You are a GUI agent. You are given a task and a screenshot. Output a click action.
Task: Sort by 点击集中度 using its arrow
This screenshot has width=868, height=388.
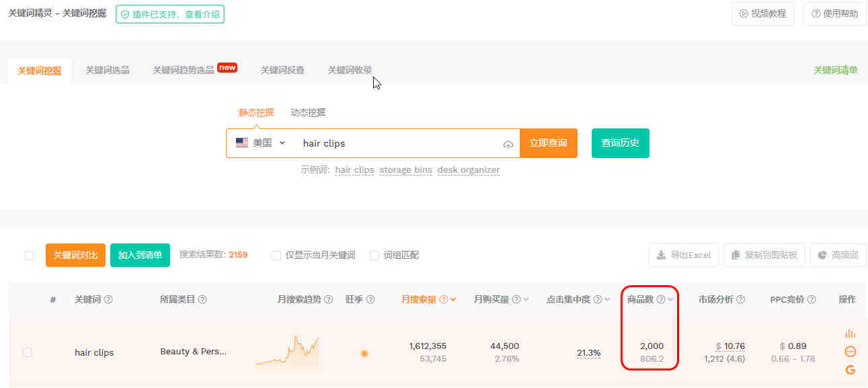point(607,300)
